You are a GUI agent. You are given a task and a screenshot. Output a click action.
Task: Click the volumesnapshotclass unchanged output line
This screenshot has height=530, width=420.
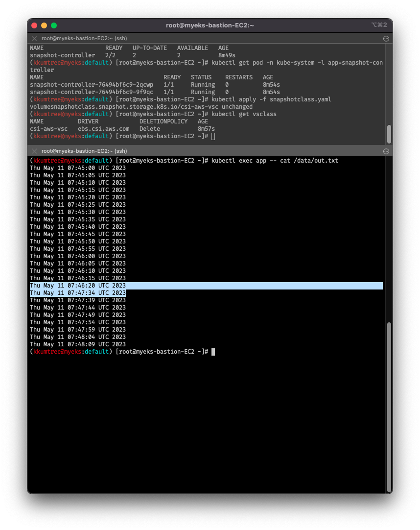(x=141, y=107)
